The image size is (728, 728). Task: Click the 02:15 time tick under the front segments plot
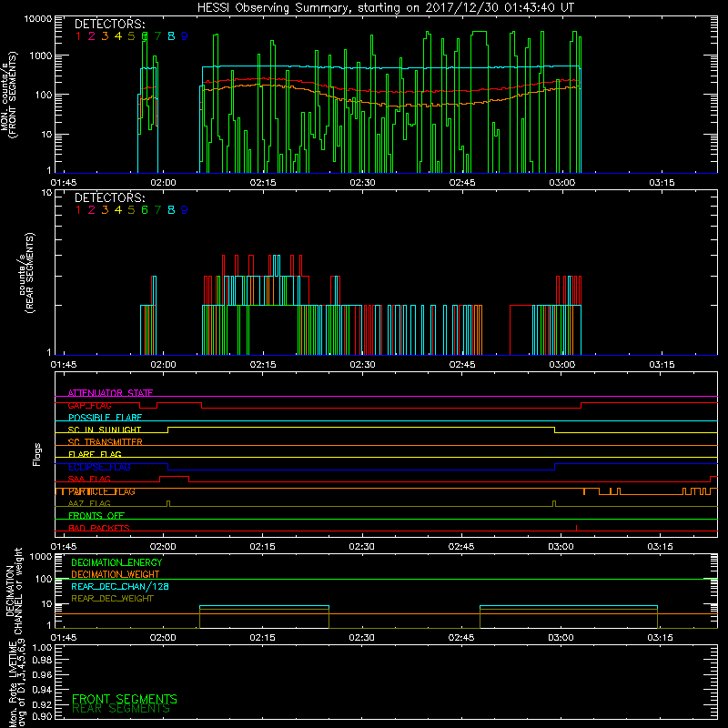(x=263, y=183)
